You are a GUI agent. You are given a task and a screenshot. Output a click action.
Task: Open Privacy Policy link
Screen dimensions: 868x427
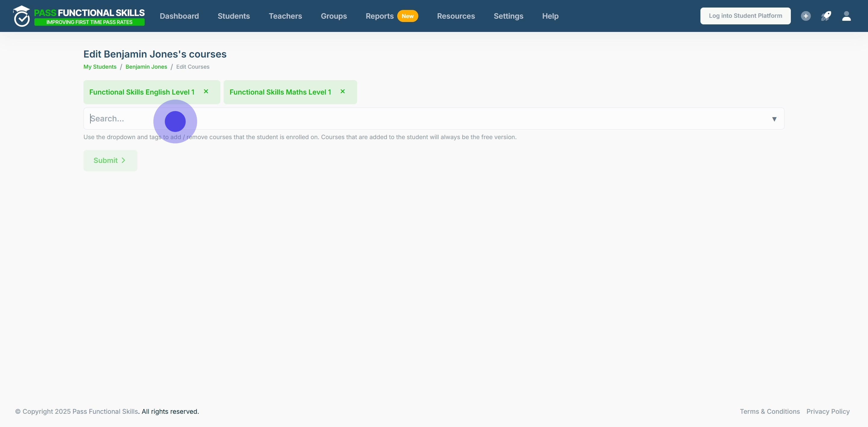(x=828, y=412)
